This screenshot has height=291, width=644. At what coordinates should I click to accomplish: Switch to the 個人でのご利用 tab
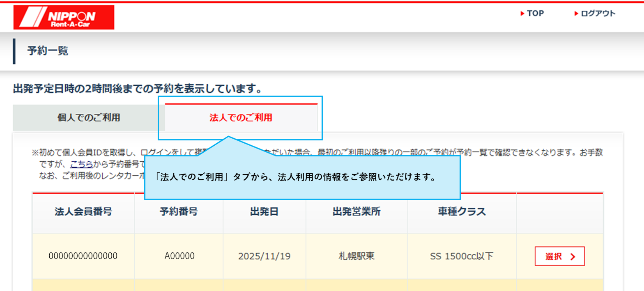tap(89, 118)
